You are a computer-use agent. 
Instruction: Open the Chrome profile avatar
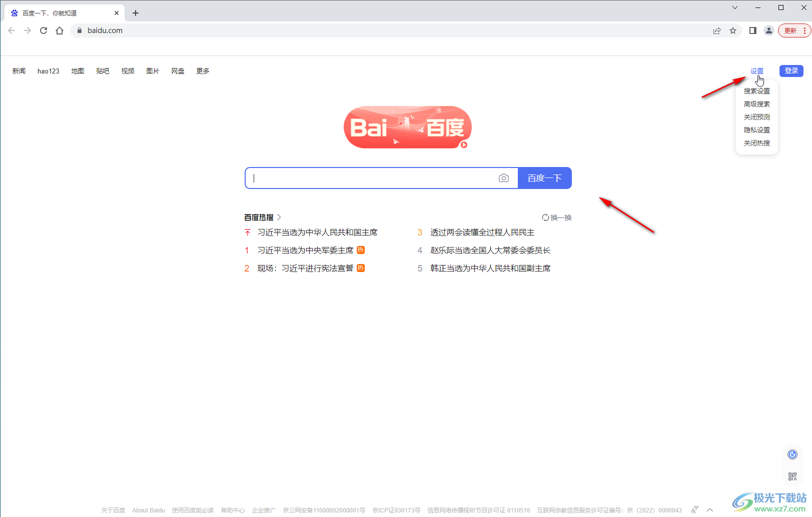[x=769, y=30]
